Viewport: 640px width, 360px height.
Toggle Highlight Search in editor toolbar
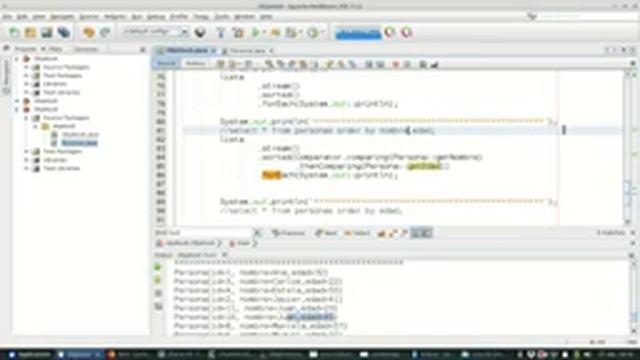tap(303, 64)
